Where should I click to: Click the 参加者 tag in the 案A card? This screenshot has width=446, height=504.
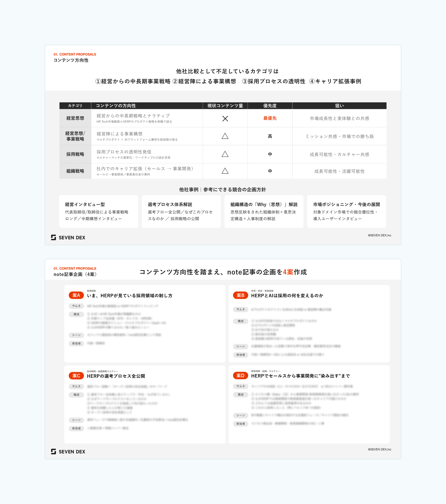pyautogui.click(x=76, y=343)
